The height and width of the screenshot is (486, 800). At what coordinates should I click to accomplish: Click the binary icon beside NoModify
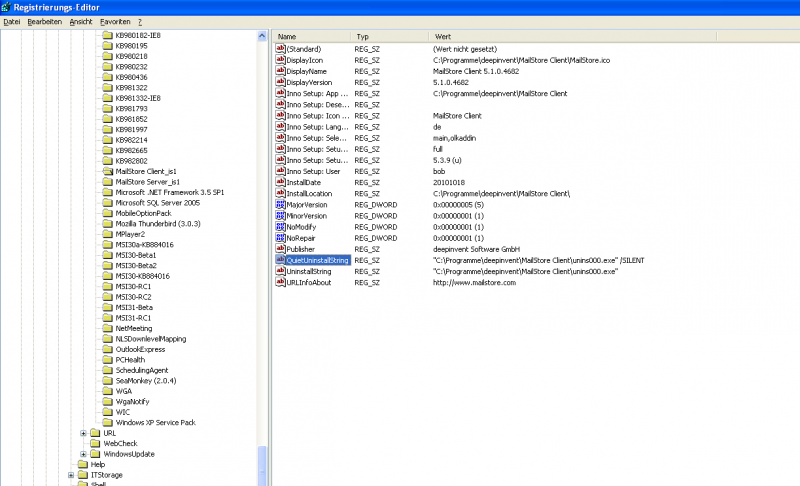tap(280, 227)
